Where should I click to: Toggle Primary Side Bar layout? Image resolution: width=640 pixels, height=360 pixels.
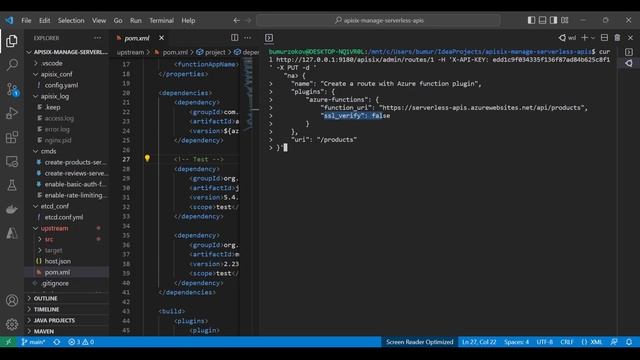[x=531, y=20]
